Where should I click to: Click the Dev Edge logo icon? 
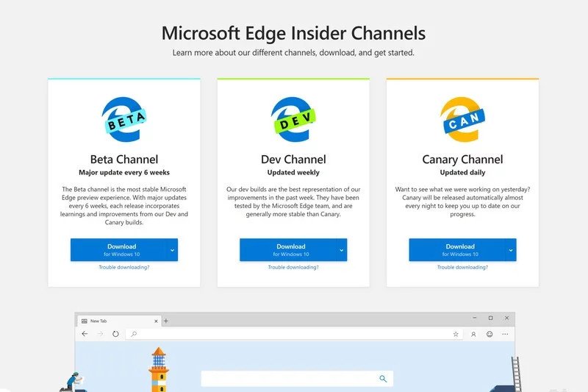[293, 119]
